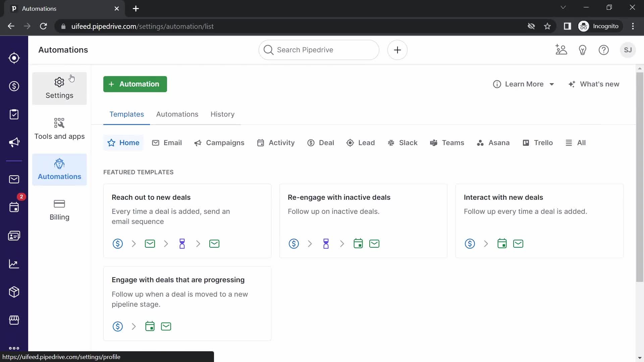Open Activities calendar icon with badge 2
The height and width of the screenshot is (362, 644).
pyautogui.click(x=14, y=207)
